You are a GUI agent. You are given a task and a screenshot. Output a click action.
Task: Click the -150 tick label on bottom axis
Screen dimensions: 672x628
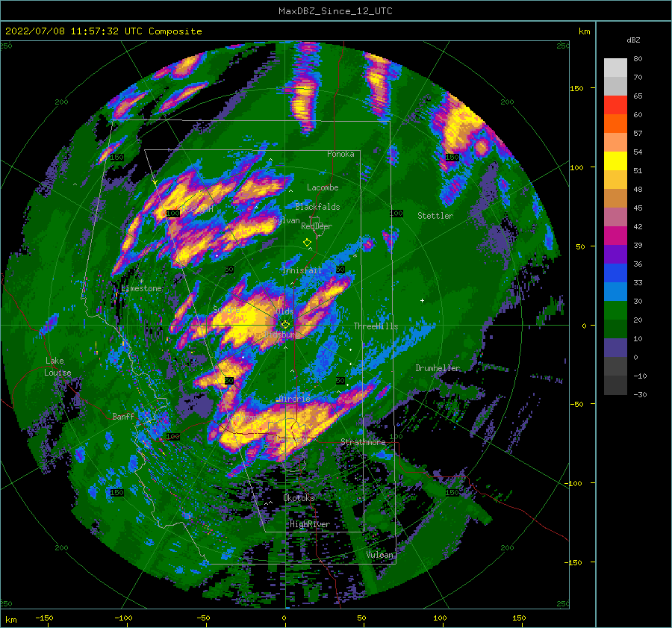click(x=44, y=618)
